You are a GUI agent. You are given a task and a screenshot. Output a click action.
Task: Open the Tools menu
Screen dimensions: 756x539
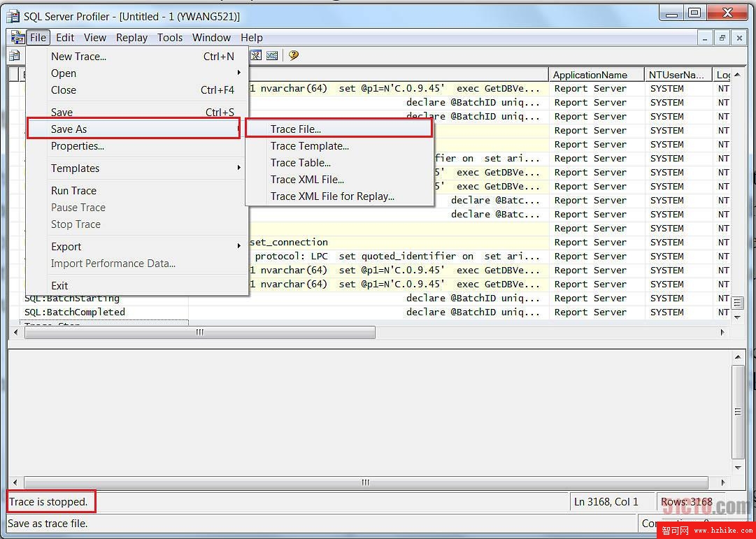coord(170,38)
